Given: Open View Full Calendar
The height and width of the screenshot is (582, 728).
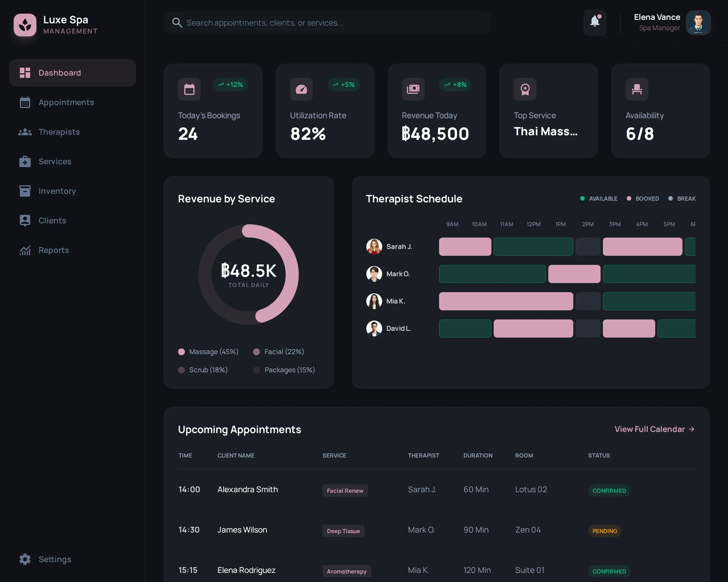Looking at the screenshot, I should coord(654,429).
